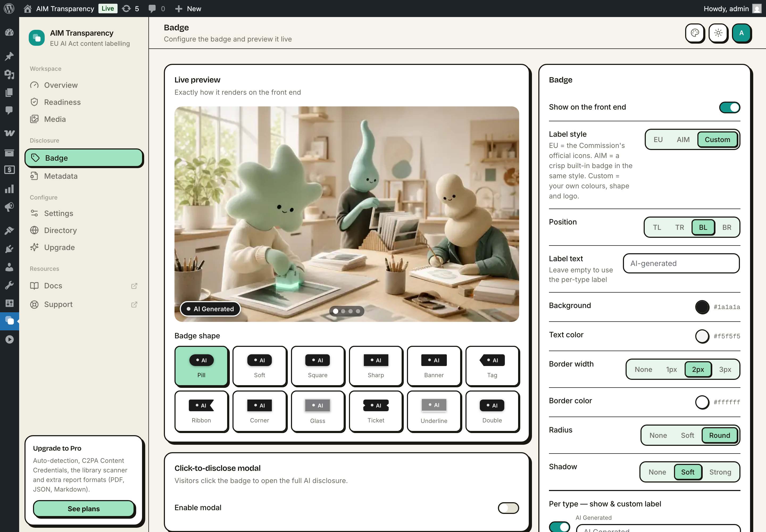Open the WooCommerce icon in admin sidebar

[x=9, y=133]
